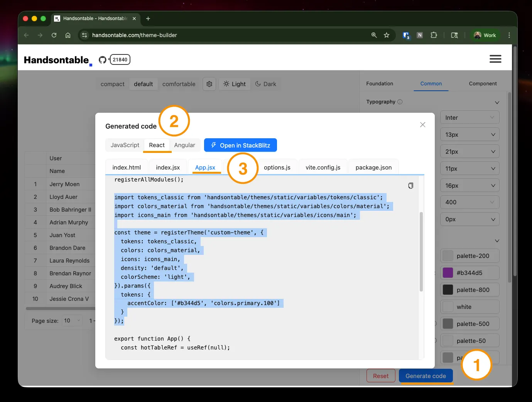Reload the page in browser
This screenshot has height=402, width=532.
point(54,35)
